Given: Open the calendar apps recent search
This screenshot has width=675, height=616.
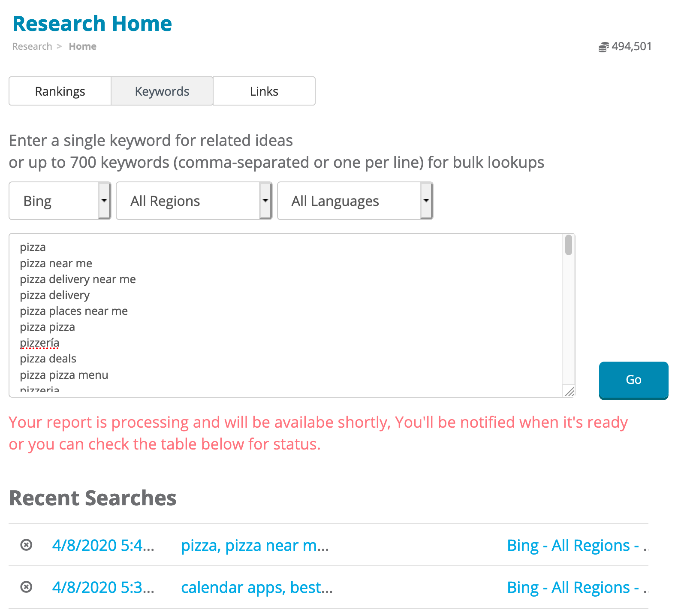Looking at the screenshot, I should [256, 587].
